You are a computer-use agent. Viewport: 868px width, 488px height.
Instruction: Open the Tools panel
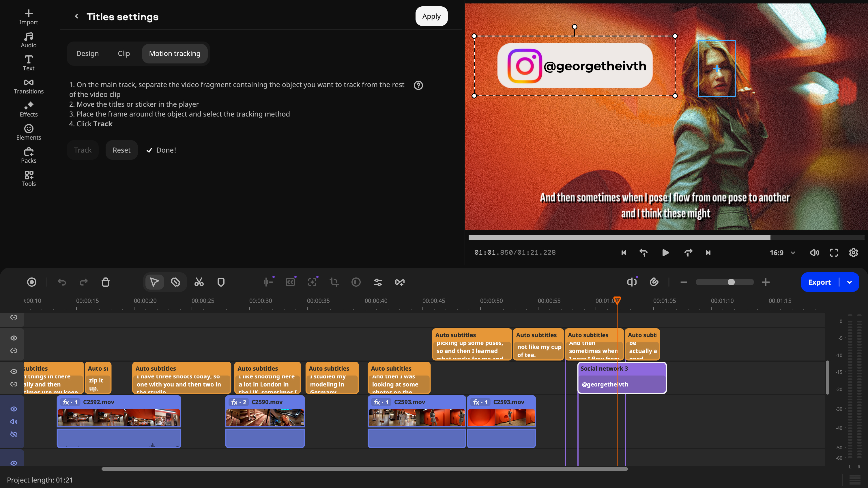click(x=29, y=179)
